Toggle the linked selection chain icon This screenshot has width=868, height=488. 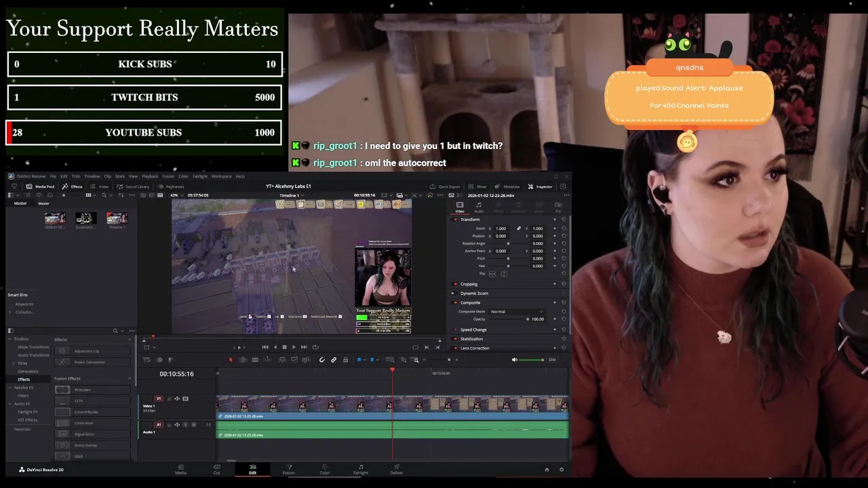tap(334, 360)
